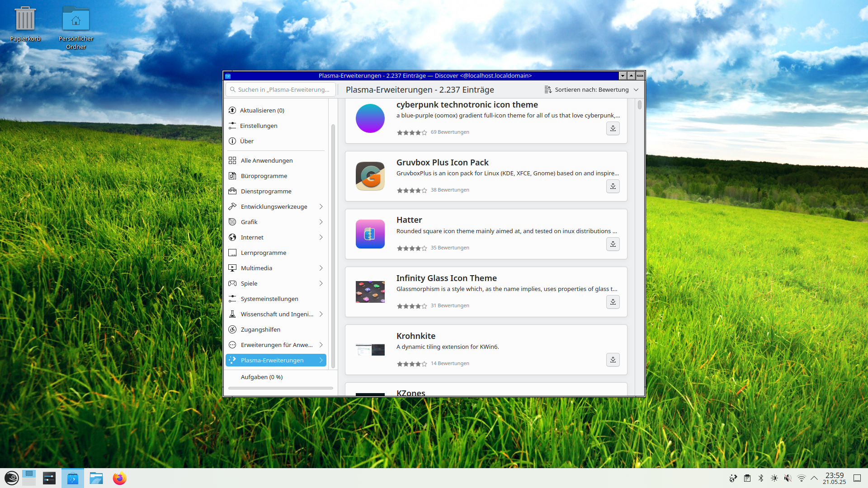Expand the Grafik category chevron
The height and width of the screenshot is (488, 868).
pyautogui.click(x=321, y=222)
